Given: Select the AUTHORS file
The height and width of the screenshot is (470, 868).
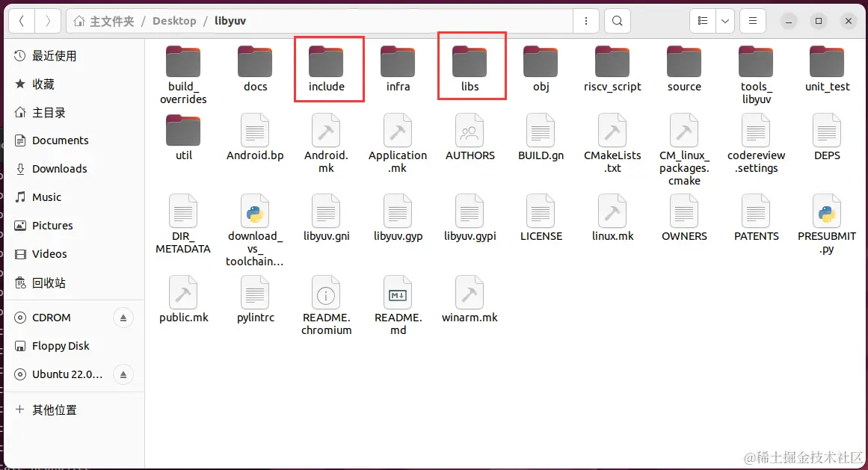Looking at the screenshot, I should tap(470, 137).
